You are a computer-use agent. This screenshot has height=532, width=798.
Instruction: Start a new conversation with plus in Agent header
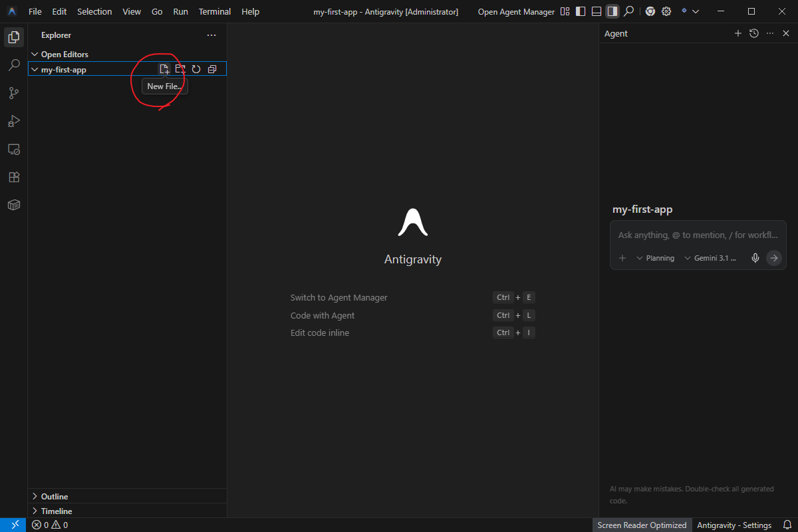click(x=737, y=33)
